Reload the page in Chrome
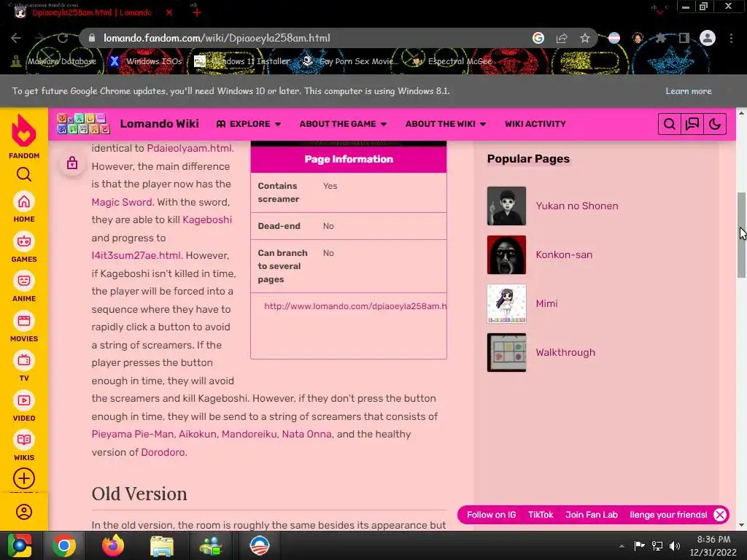Viewport: 747px width, 560px height. click(x=63, y=38)
